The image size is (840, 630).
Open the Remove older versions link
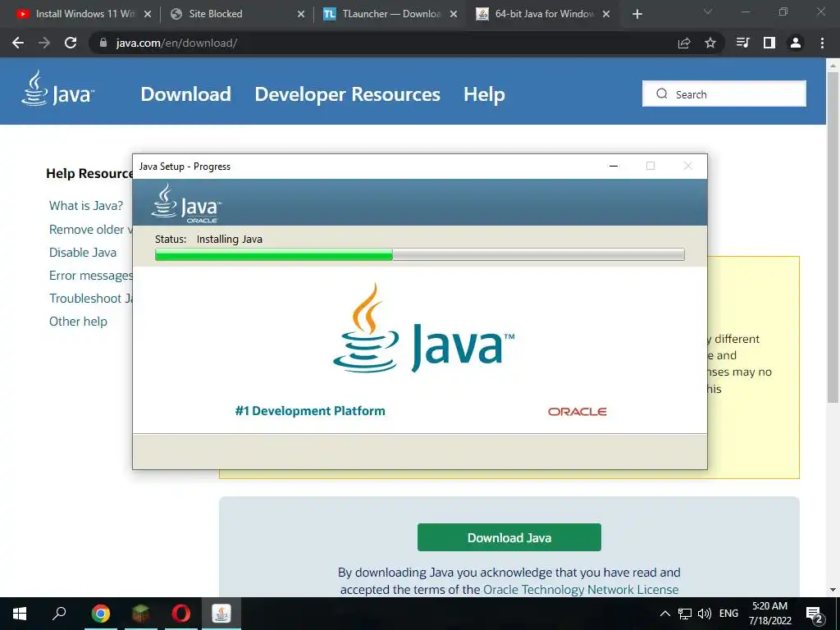coord(90,230)
